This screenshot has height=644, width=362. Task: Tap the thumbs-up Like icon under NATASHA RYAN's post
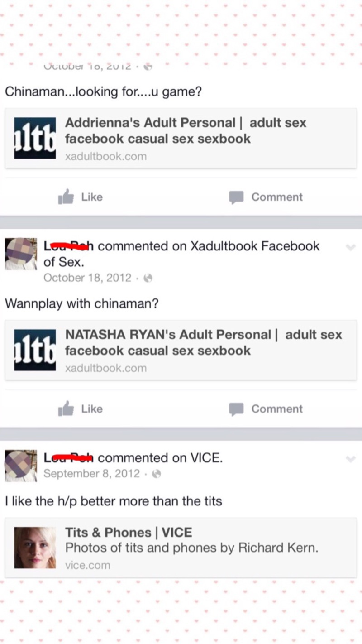point(66,409)
